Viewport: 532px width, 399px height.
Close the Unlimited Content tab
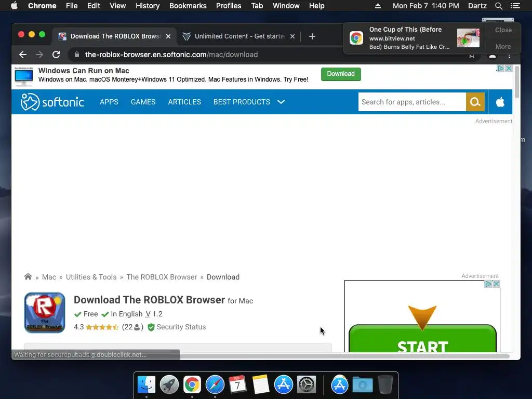tap(292, 36)
